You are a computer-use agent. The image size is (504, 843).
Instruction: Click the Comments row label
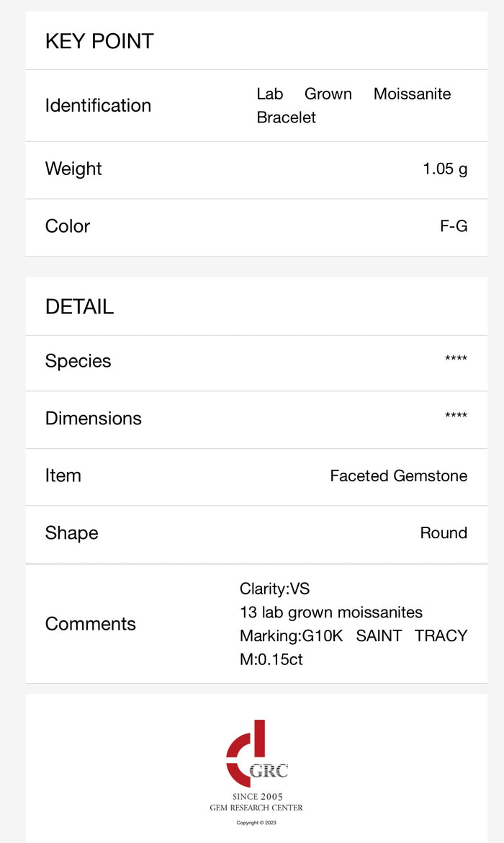[91, 624]
